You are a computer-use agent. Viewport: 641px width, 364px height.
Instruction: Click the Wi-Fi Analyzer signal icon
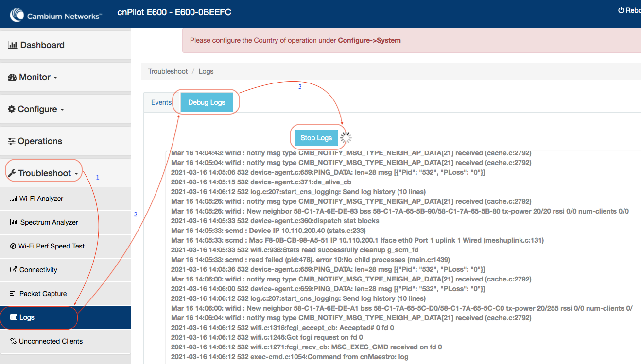point(14,199)
